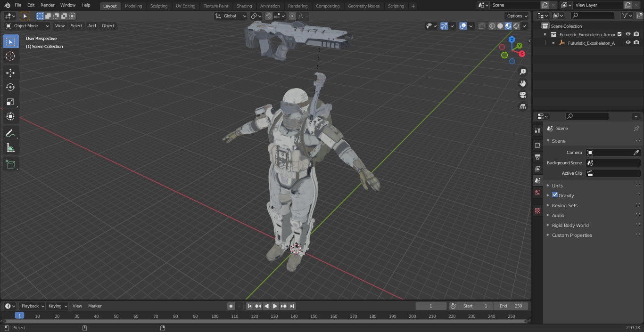Switch to the UV Editing workspace tab
The height and width of the screenshot is (332, 644).
click(x=185, y=6)
